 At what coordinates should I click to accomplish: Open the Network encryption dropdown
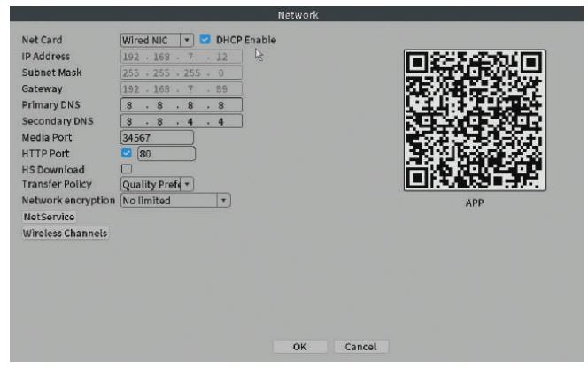pos(174,201)
